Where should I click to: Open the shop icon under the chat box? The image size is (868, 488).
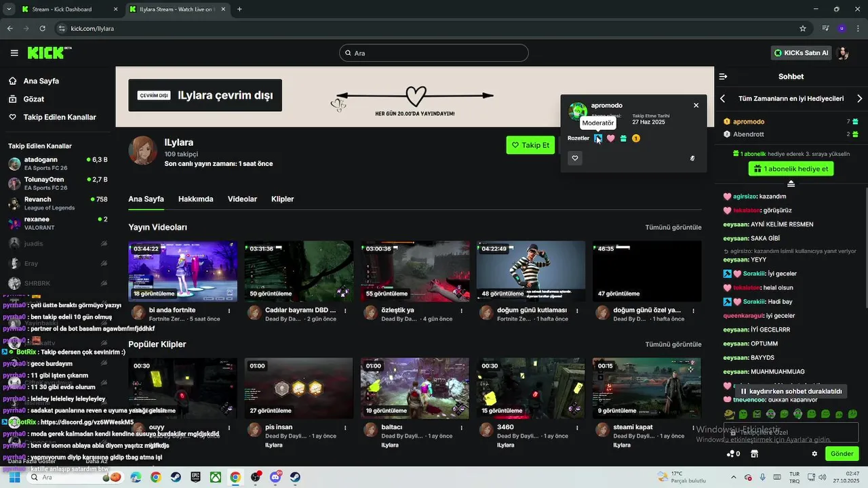[x=753, y=453]
